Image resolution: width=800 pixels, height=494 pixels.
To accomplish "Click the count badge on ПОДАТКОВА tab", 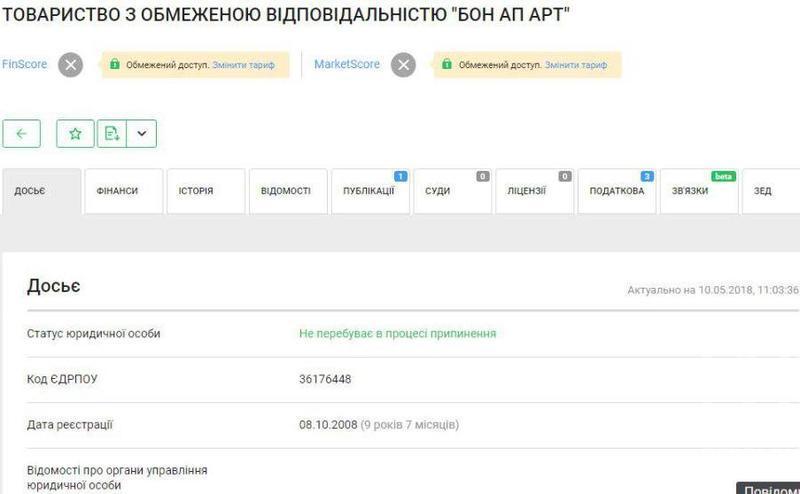I will pos(647,177).
